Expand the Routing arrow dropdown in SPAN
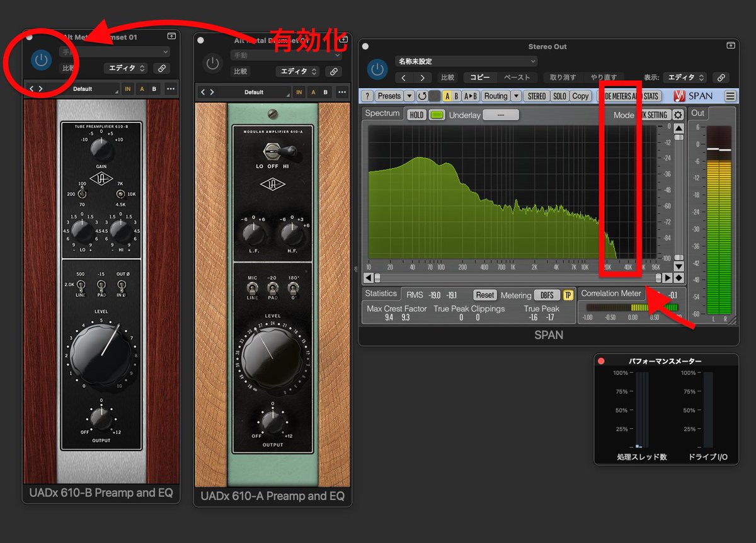Image resolution: width=756 pixels, height=543 pixels. 516,96
